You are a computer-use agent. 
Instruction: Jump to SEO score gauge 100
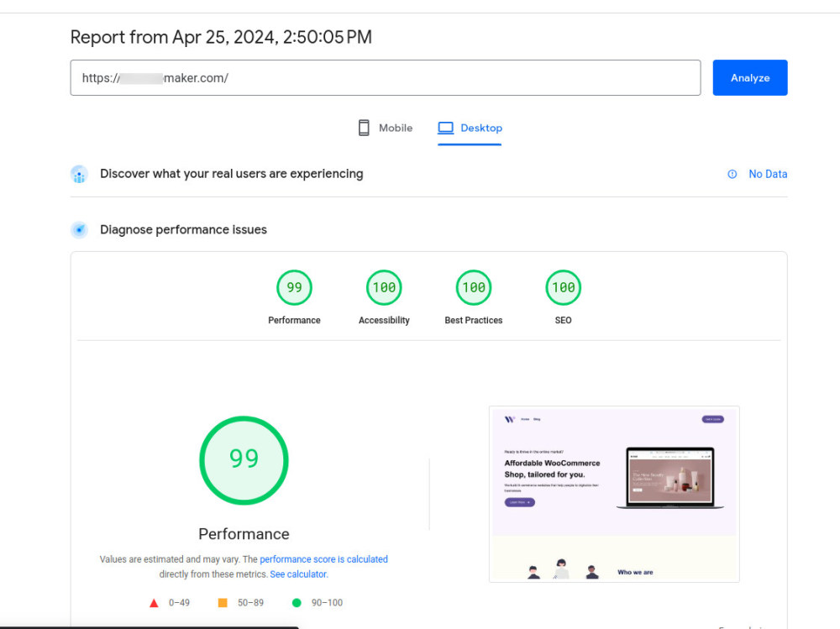563,288
